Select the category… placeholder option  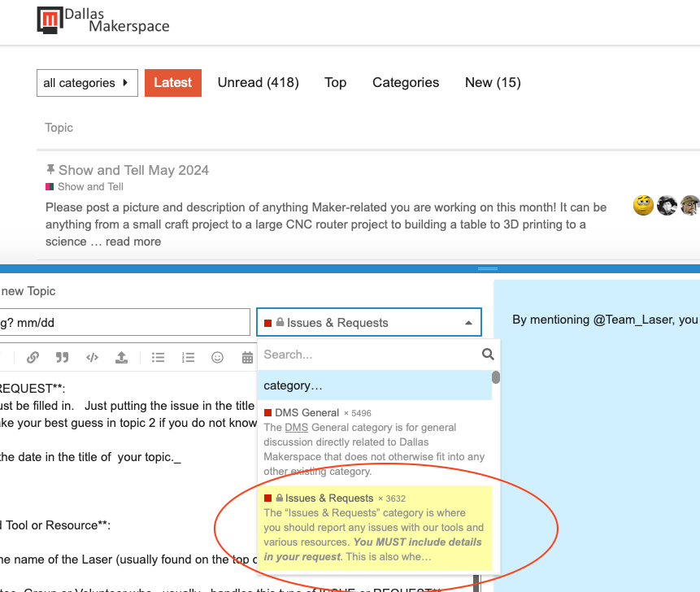click(x=375, y=385)
